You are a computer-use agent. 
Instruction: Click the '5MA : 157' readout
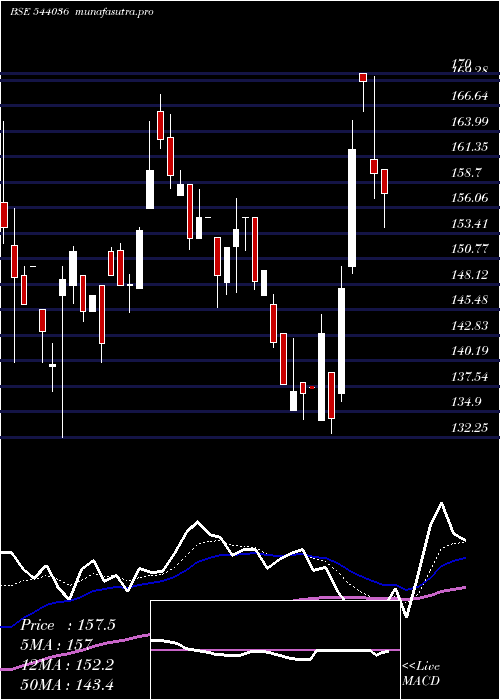(56, 645)
